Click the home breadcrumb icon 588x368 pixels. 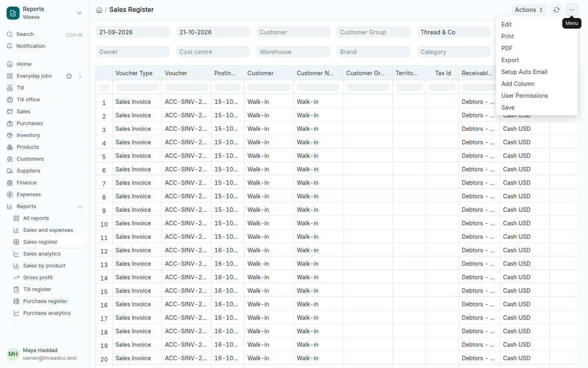[99, 10]
